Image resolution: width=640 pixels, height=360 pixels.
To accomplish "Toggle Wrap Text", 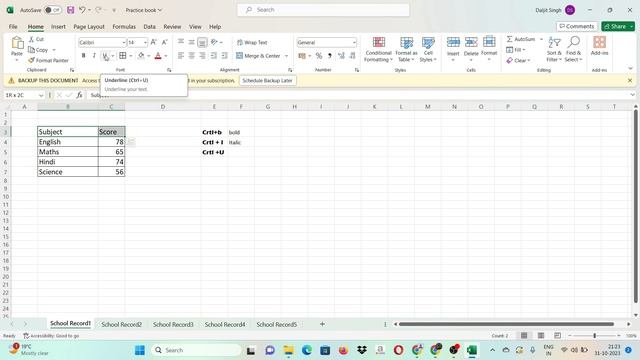I will tap(252, 42).
